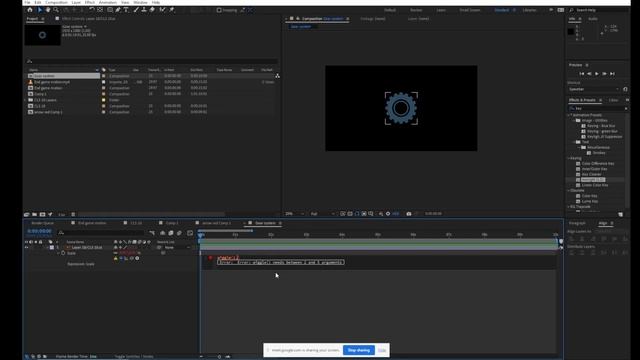This screenshot has width=640, height=360.
Task: Select the Clone Stamp tool
Action: [144, 10]
